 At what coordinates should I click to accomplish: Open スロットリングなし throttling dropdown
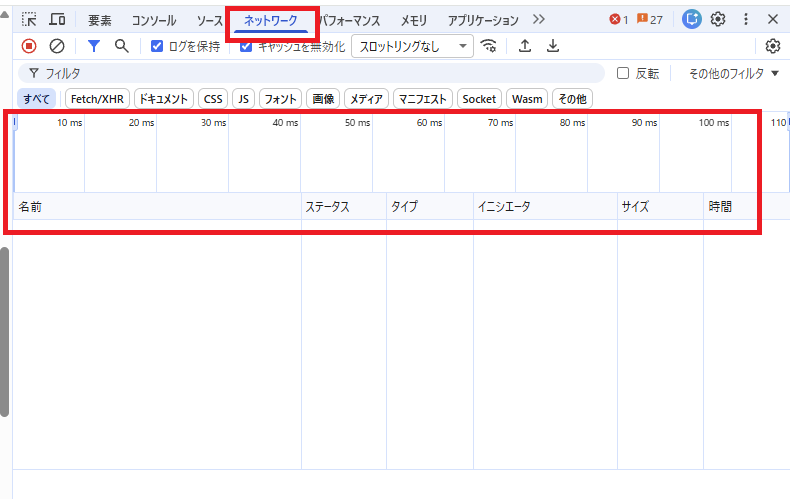click(x=412, y=46)
